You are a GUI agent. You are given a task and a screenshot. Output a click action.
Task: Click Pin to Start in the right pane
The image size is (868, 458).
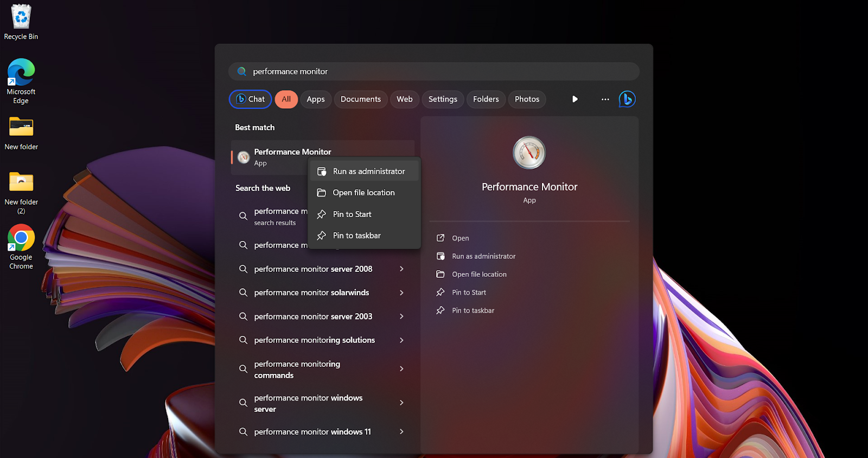(x=469, y=292)
